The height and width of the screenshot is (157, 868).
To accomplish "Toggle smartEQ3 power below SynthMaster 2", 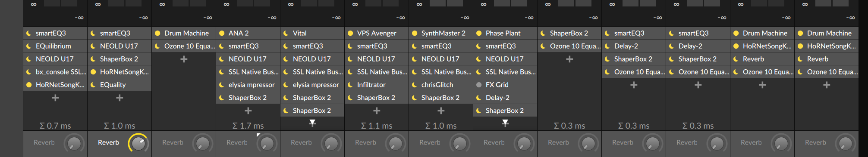I will click(415, 46).
